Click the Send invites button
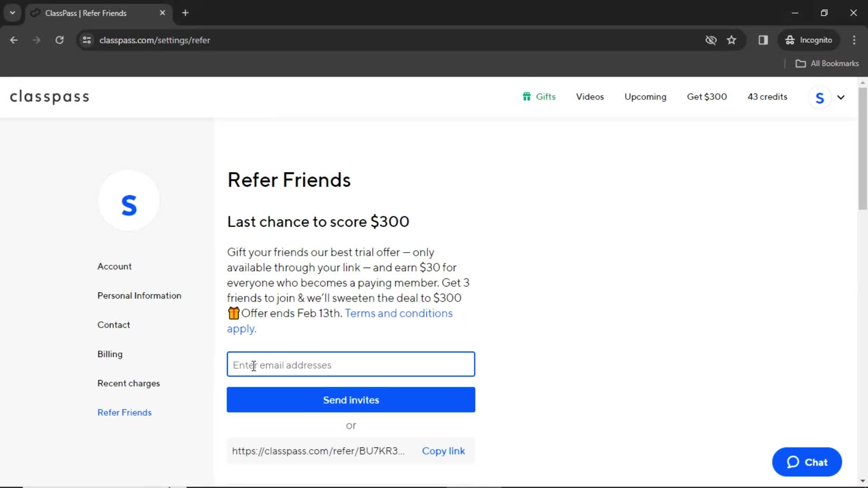 tap(351, 400)
